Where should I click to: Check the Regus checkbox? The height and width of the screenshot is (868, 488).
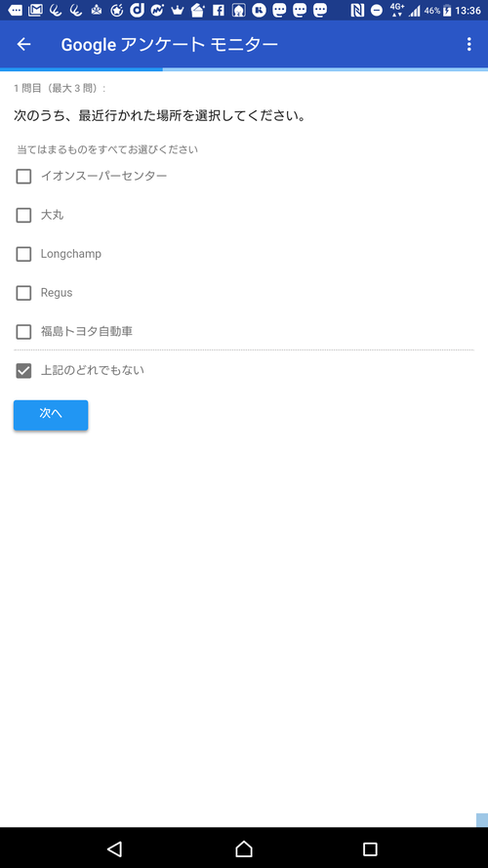[23, 293]
